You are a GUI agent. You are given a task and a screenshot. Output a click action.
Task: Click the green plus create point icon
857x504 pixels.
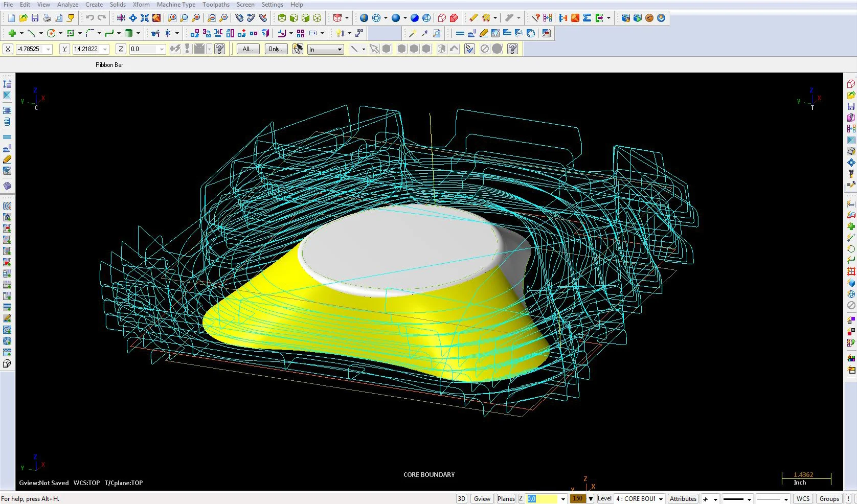point(12,33)
